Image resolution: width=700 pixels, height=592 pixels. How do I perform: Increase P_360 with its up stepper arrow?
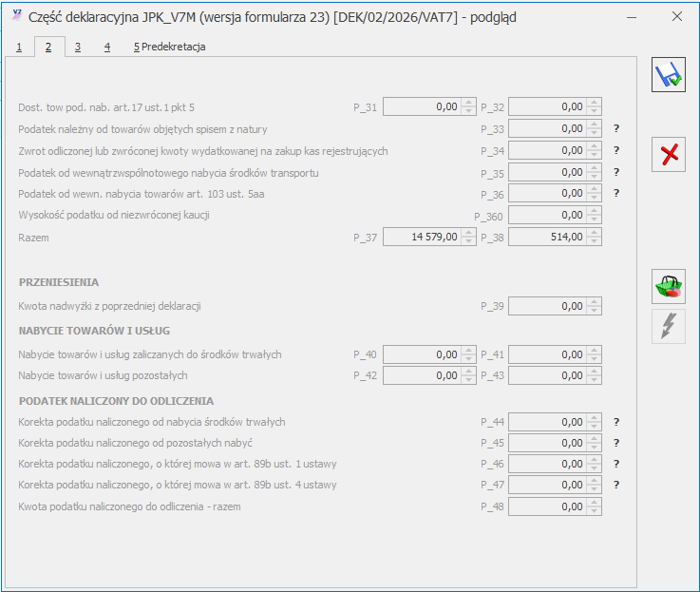click(x=595, y=211)
